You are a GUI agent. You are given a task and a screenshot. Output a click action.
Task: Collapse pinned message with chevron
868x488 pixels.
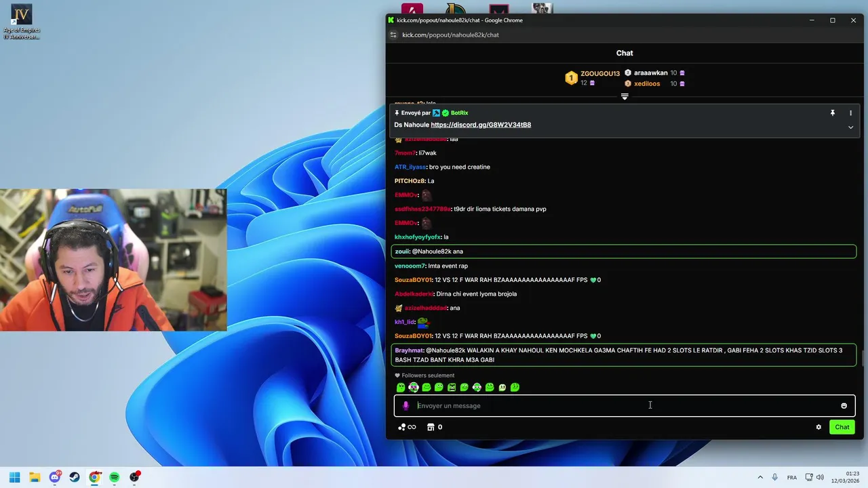[x=850, y=127]
